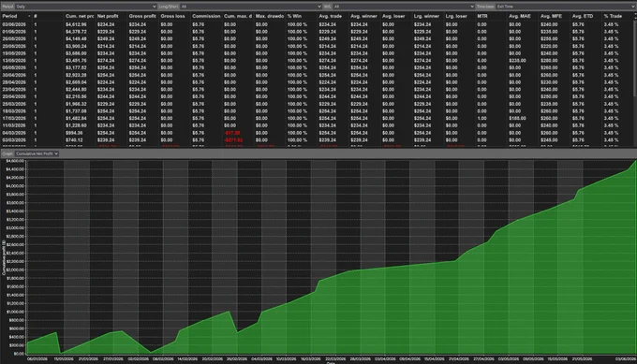This screenshot has width=637, height=364.
Task: Select the 01/06/2026 period row
Action: click(317, 32)
